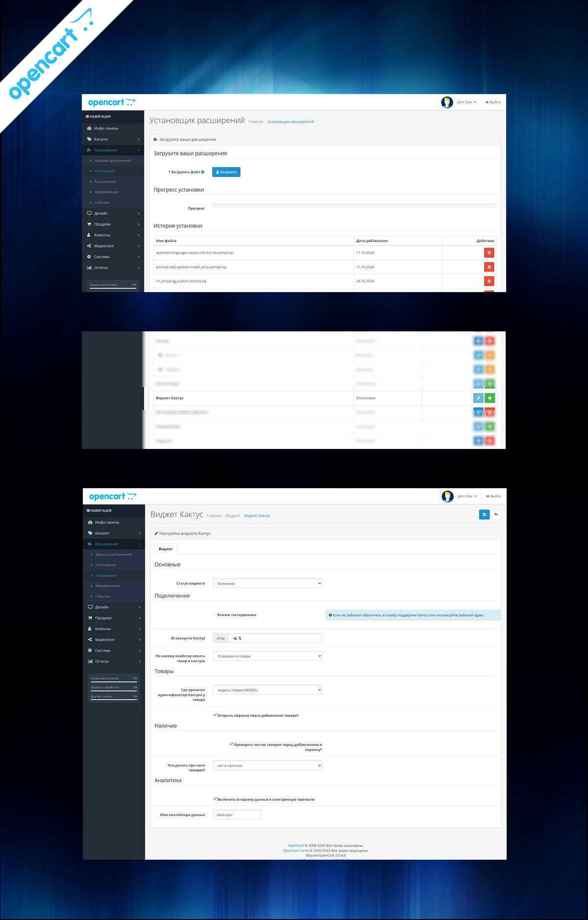The image size is (588, 920).
Task: Click Модули breadcrumb on Виджет Кактус page
Action: point(233,516)
